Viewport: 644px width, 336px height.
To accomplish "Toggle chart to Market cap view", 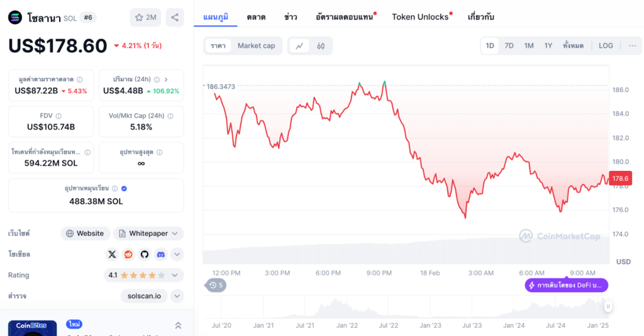I will tap(256, 46).
